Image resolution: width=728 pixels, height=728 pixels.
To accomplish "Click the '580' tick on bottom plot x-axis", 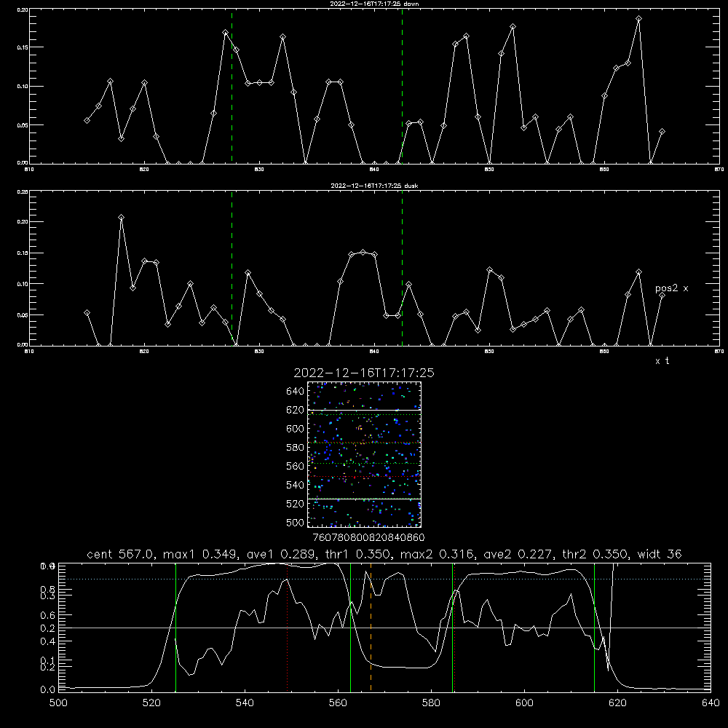I will pyautogui.click(x=431, y=703).
